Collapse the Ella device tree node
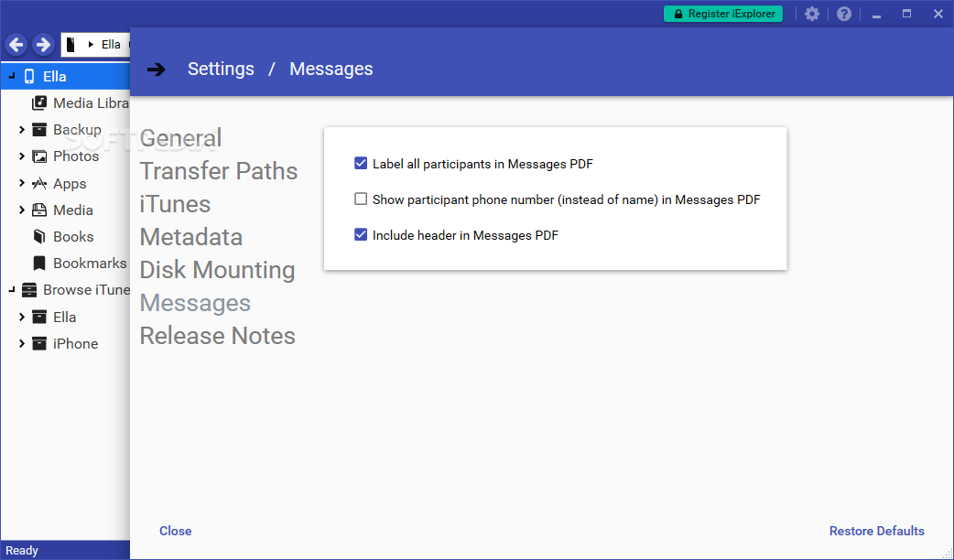The width and height of the screenshot is (954, 560). pos(12,77)
